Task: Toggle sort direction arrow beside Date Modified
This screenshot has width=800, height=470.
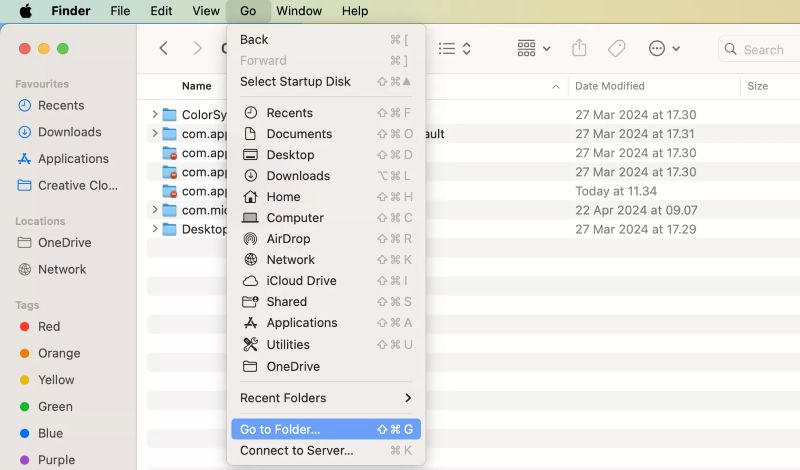Action: tap(556, 87)
